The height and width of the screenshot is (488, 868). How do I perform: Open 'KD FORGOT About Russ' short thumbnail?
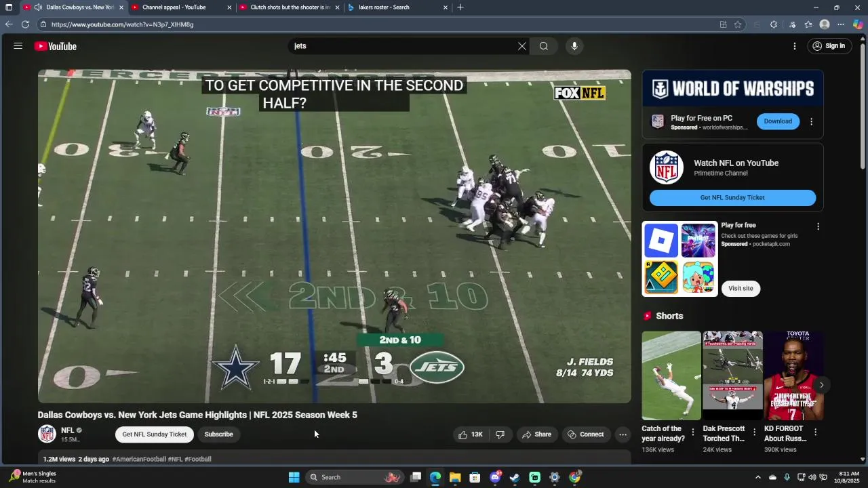point(793,375)
